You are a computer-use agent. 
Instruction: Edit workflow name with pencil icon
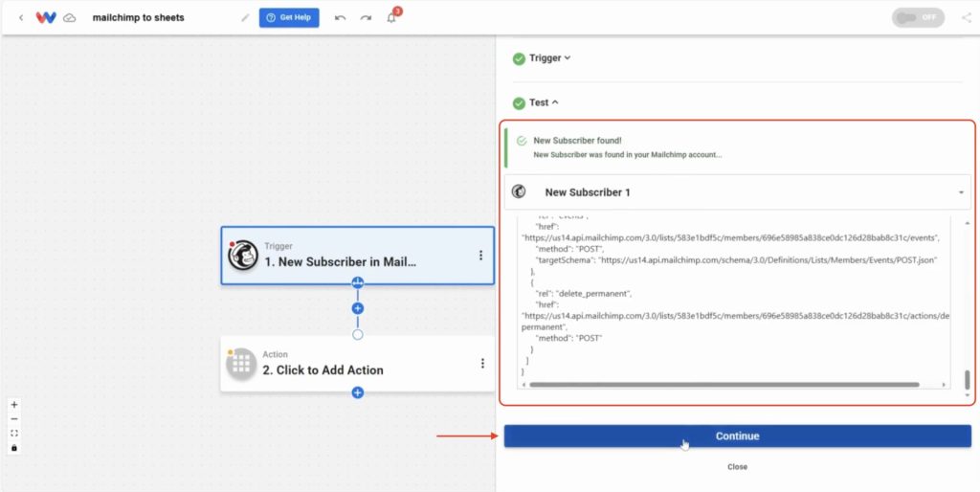pyautogui.click(x=245, y=17)
